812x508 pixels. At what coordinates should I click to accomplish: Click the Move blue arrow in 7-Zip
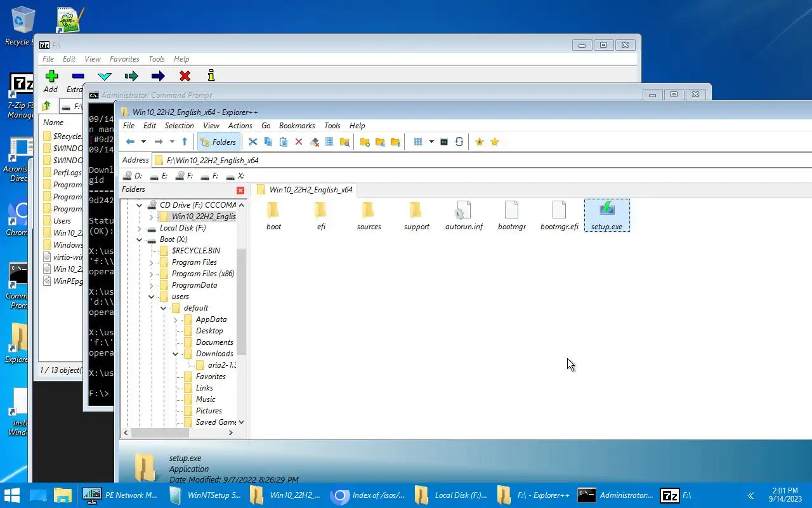point(158,77)
